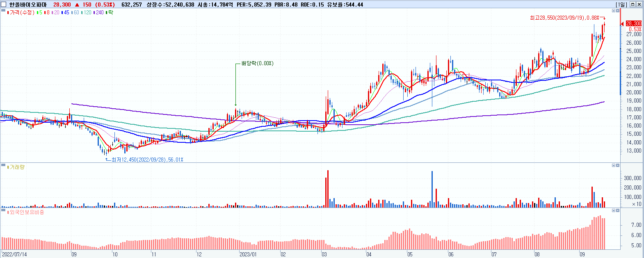Click the 최저12,450 low price annotation
Image resolution: width=644 pixels, height=258 pixels.
tap(147, 160)
